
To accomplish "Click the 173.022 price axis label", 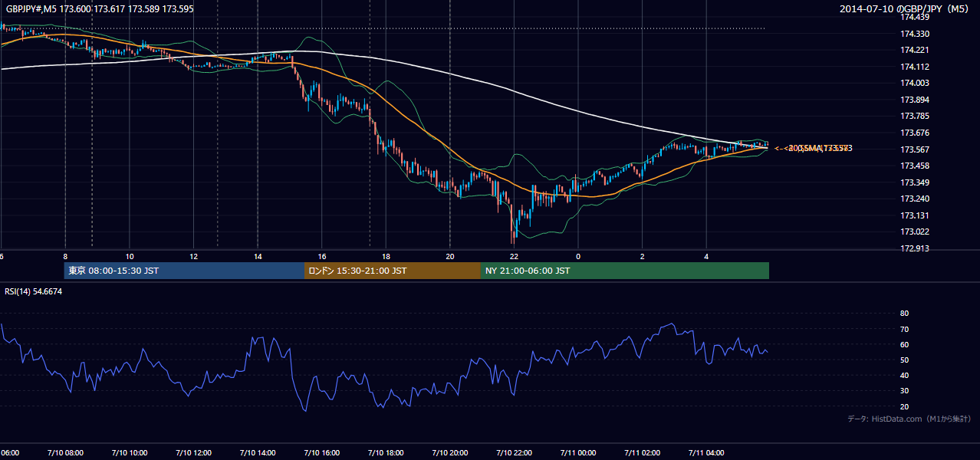I will point(914,232).
